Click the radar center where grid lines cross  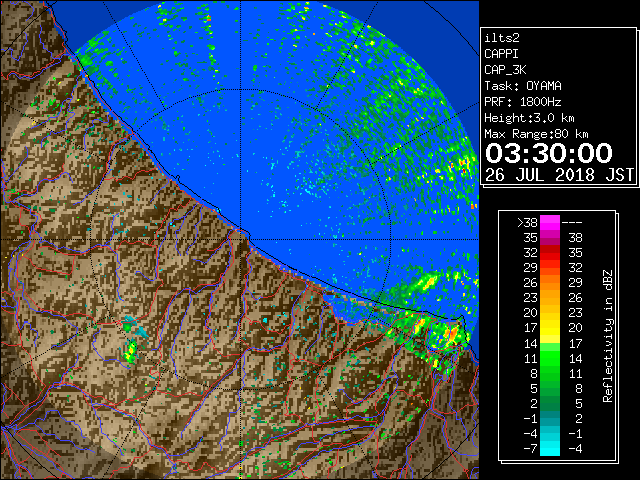pyautogui.click(x=240, y=239)
